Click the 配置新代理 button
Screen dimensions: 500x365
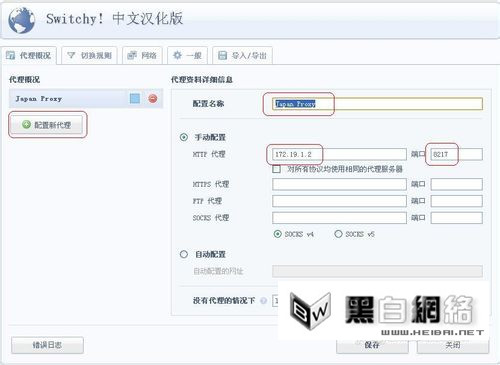[47, 125]
